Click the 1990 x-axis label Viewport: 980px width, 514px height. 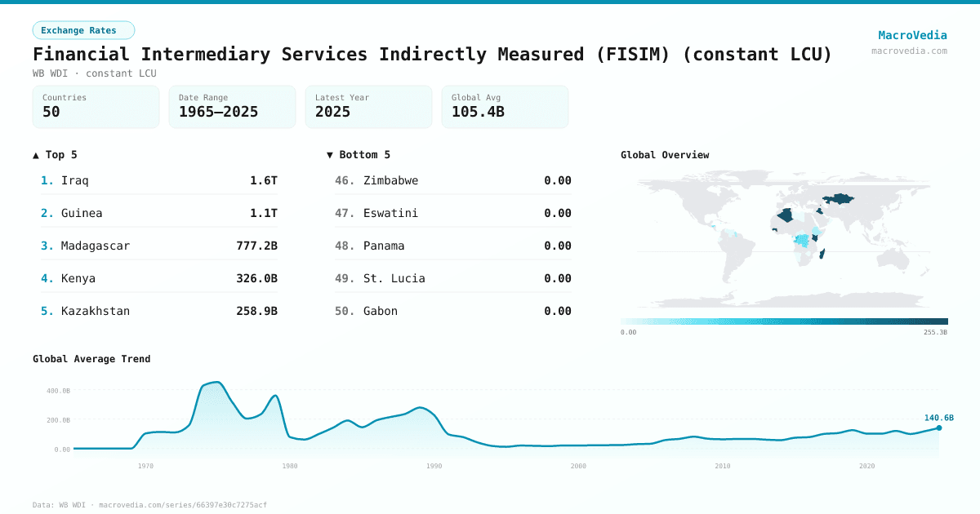[x=434, y=466]
